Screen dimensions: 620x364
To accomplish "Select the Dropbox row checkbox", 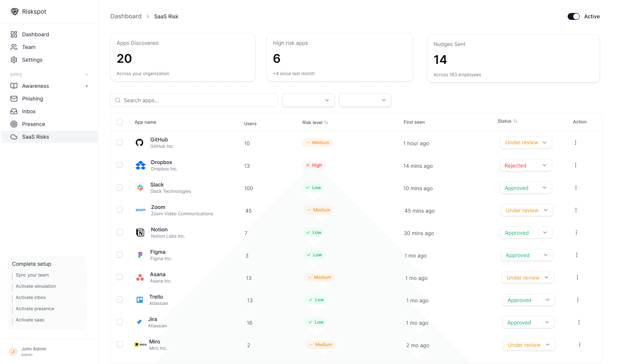I will coord(120,165).
